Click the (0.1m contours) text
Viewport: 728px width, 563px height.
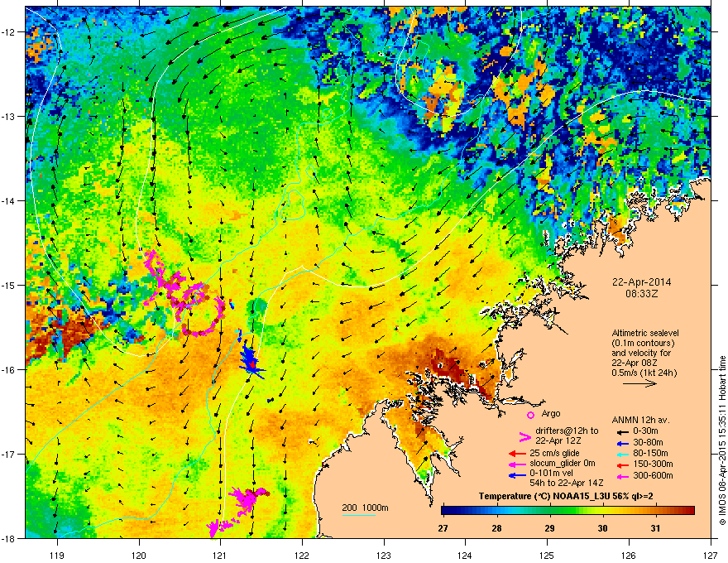[643, 344]
